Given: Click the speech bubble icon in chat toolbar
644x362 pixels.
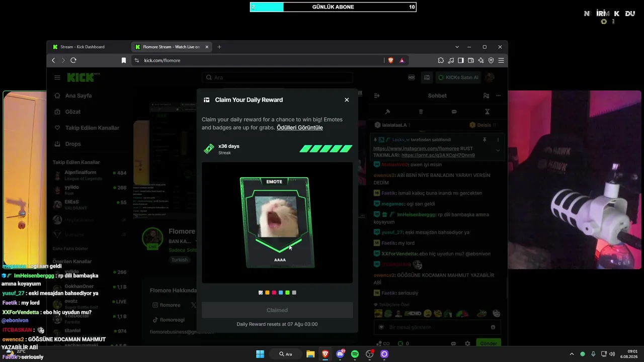Looking at the screenshot, I should pos(454,112).
